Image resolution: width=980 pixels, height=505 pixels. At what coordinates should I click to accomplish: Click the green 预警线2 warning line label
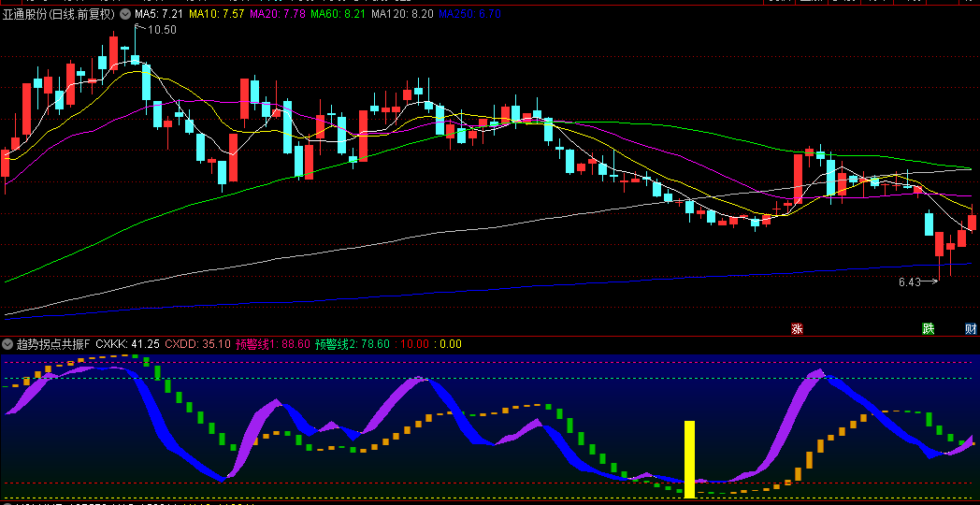click(x=353, y=344)
